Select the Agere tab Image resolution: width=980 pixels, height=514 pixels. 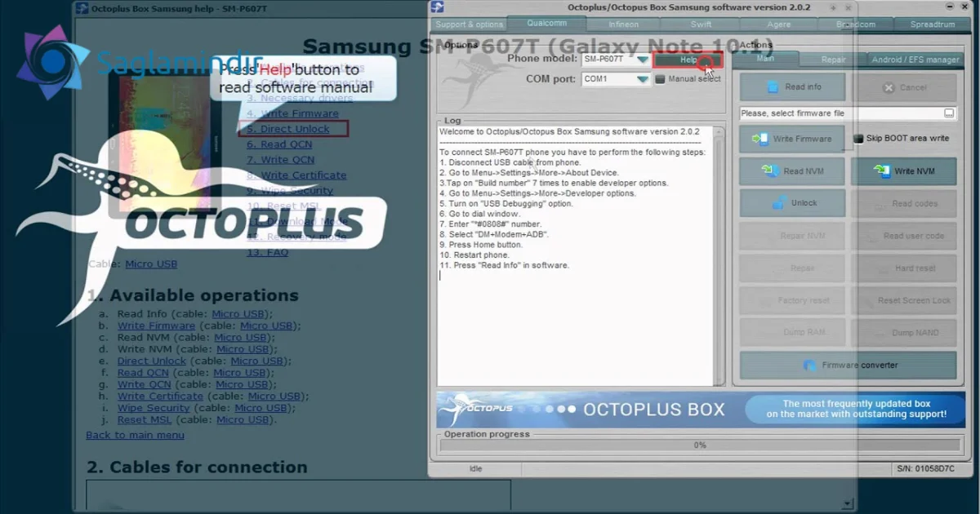click(778, 24)
